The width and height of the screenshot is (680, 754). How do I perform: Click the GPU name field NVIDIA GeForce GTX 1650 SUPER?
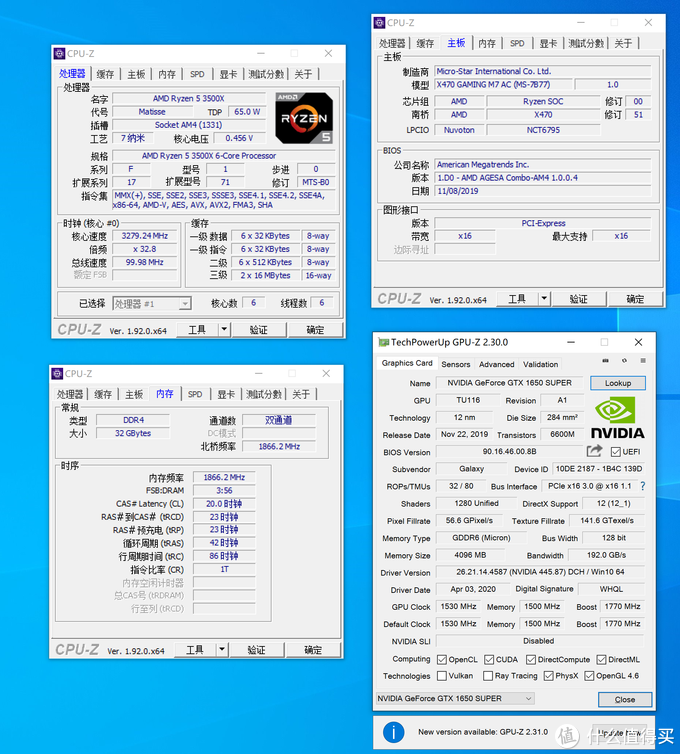point(509,383)
